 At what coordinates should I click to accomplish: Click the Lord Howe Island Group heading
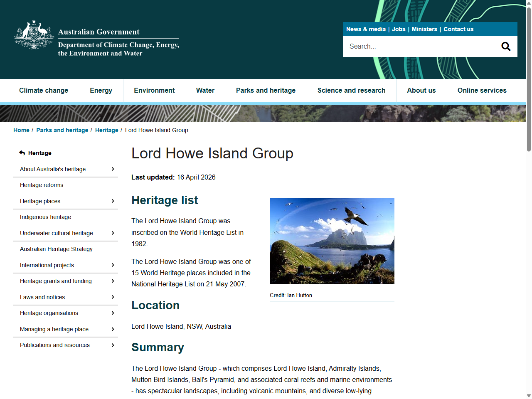click(212, 153)
